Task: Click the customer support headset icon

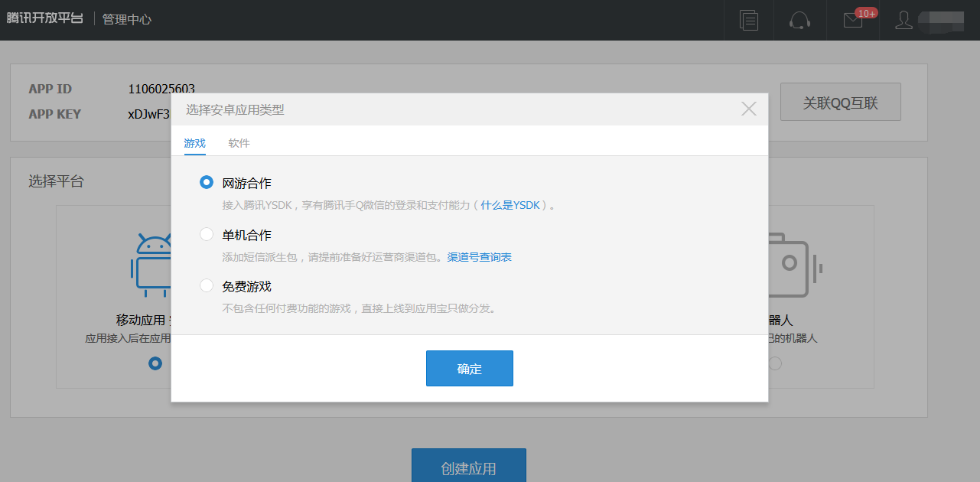Action: [x=800, y=20]
